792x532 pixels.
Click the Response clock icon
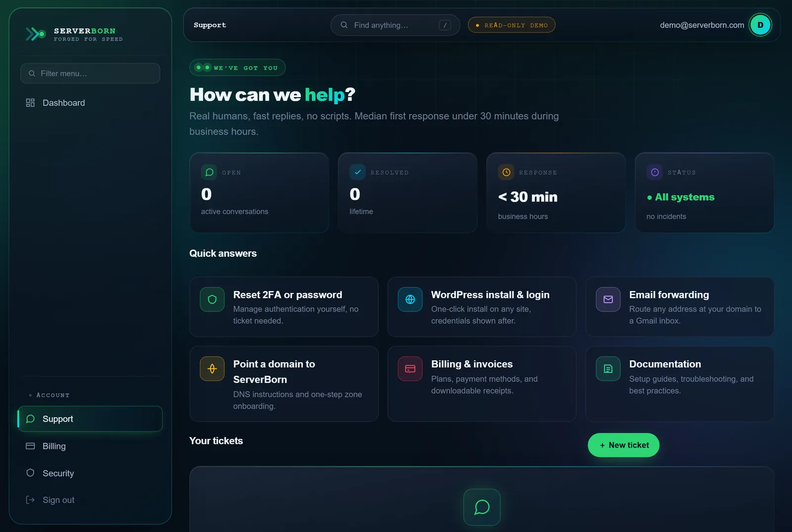point(506,172)
